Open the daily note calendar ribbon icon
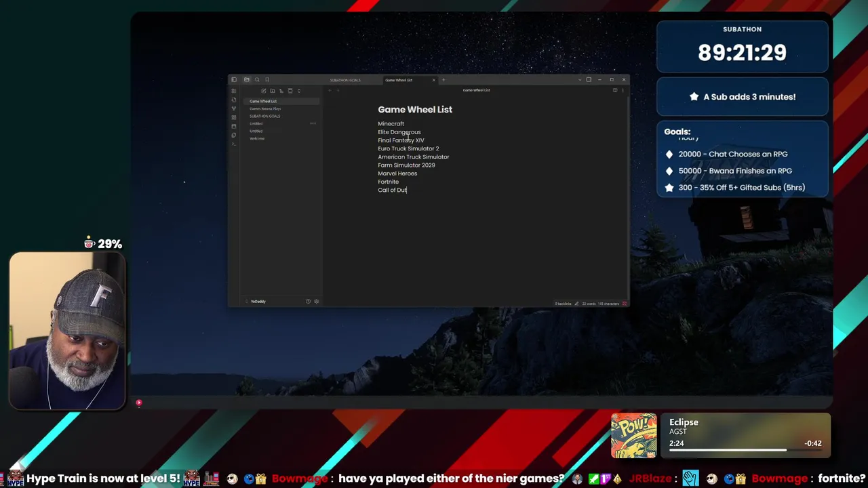The width and height of the screenshot is (868, 488). (x=234, y=126)
